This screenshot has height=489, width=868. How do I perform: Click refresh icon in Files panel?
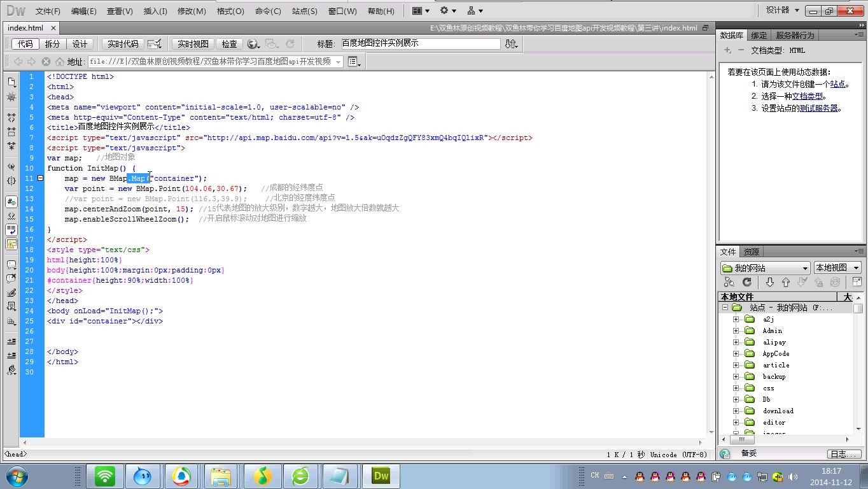747,282
